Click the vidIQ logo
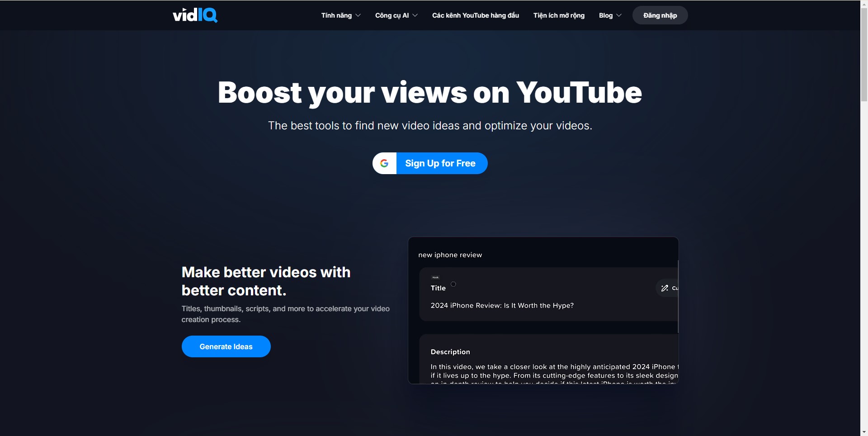 (x=195, y=15)
